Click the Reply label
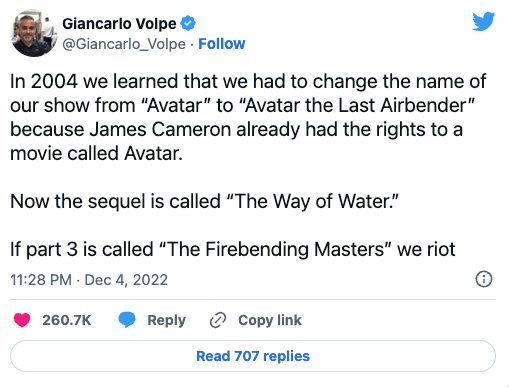Viewport: 509px width, 387px height. click(x=166, y=320)
